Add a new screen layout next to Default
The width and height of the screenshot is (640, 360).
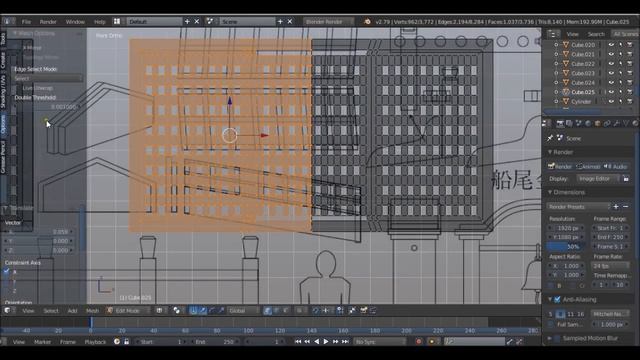pos(187,21)
